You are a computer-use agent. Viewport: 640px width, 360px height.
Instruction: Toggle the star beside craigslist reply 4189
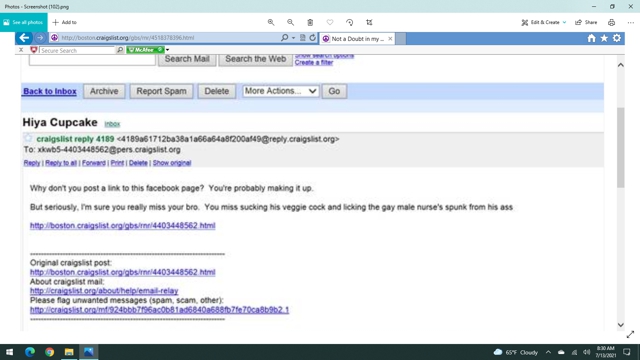[x=28, y=138]
